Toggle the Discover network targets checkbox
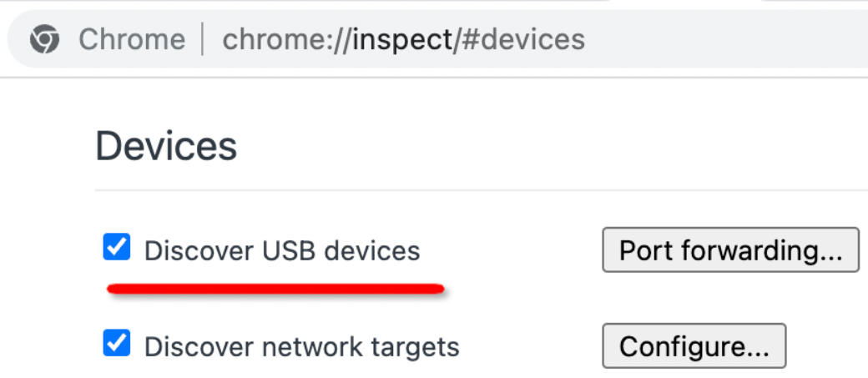Screen dimensions: 868x378 coord(116,343)
